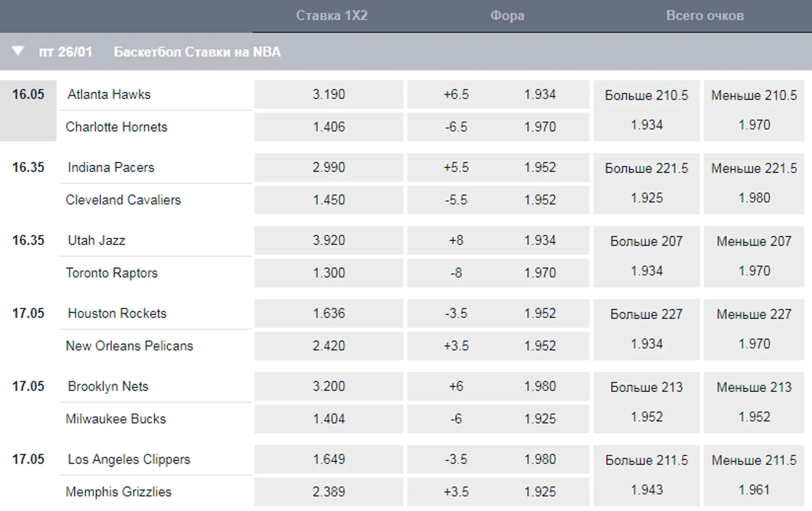Open the Ставка 1X2 column tab
The height and width of the screenshot is (511, 812).
point(331,16)
